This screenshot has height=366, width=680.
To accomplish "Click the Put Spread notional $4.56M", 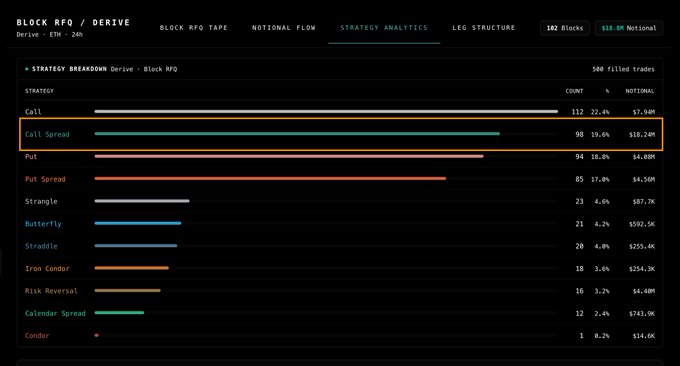I will coord(644,179).
